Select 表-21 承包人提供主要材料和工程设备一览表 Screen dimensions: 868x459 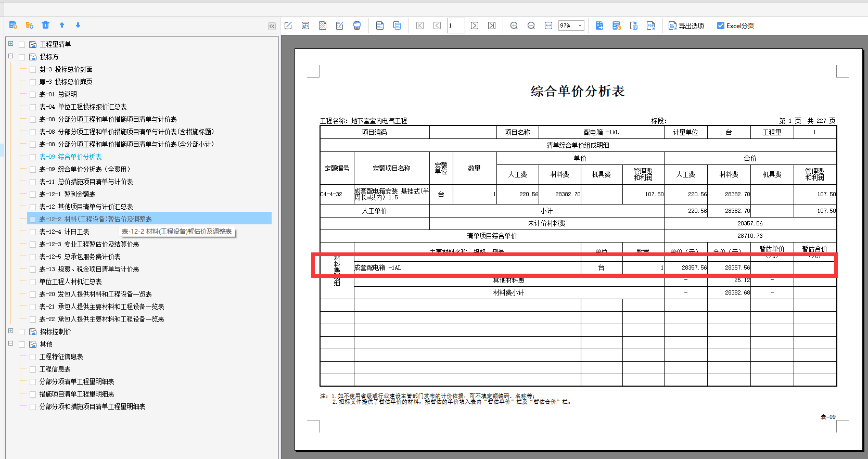[101, 307]
